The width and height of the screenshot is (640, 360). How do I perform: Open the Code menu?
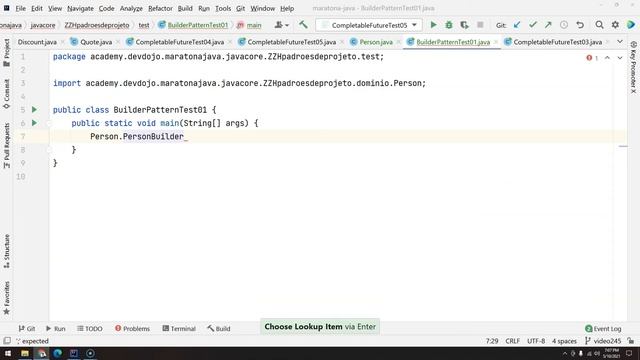106,8
